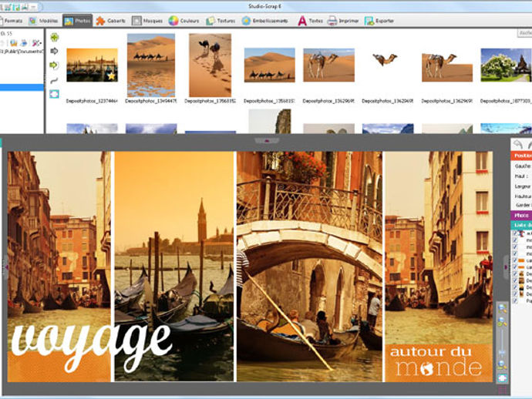The width and height of the screenshot is (532, 399).
Task: Open the Embellissements tab
Action: [265, 21]
